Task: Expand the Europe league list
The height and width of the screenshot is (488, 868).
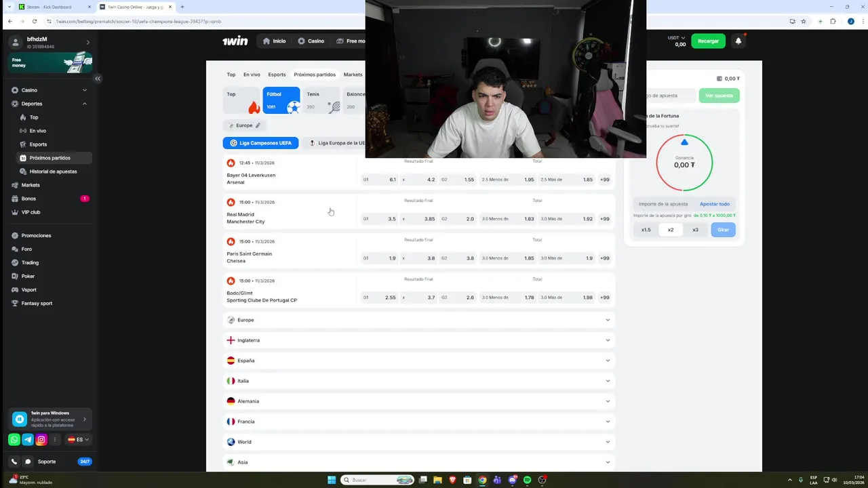Action: coord(418,320)
